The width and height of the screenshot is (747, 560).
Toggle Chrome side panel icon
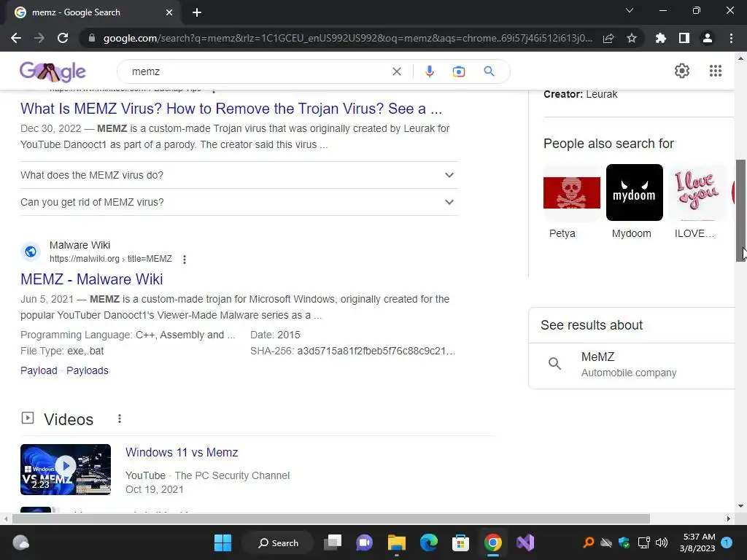point(684,38)
